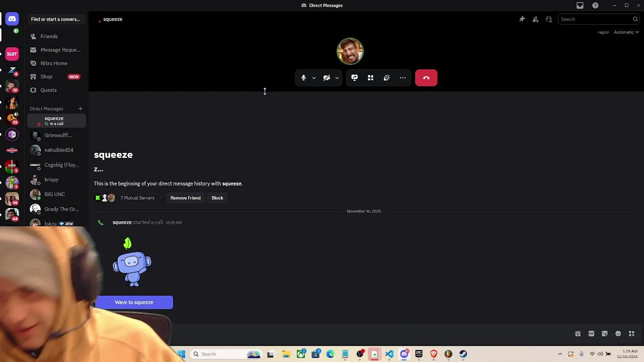Open Epic Games Launcher from taskbar
This screenshot has width=644, height=362.
pyautogui.click(x=419, y=354)
